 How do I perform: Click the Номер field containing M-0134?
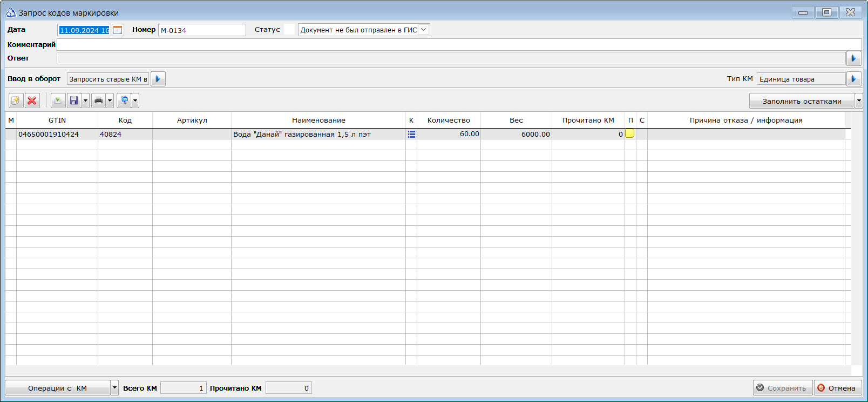tap(202, 30)
